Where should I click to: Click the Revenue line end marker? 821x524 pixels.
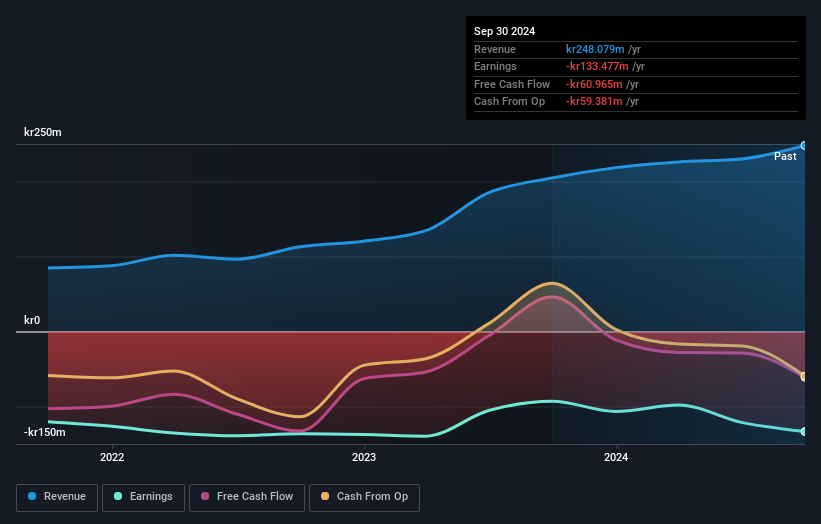click(804, 146)
